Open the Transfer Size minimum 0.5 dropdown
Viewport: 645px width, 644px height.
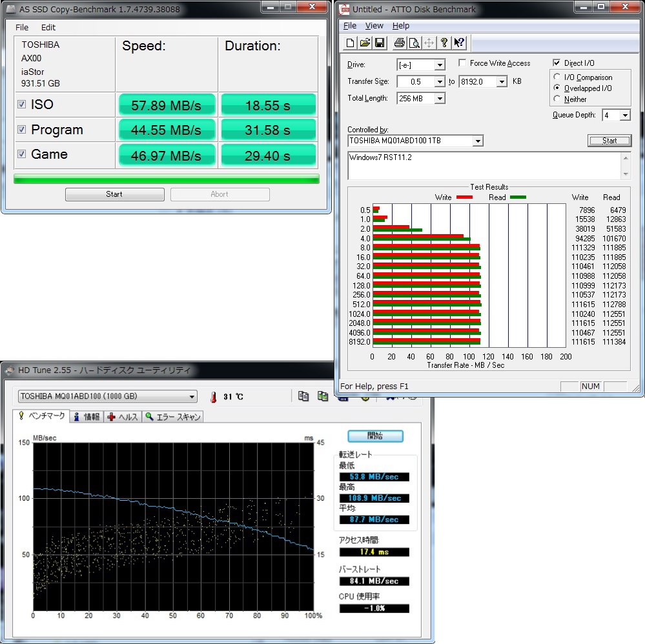click(439, 82)
